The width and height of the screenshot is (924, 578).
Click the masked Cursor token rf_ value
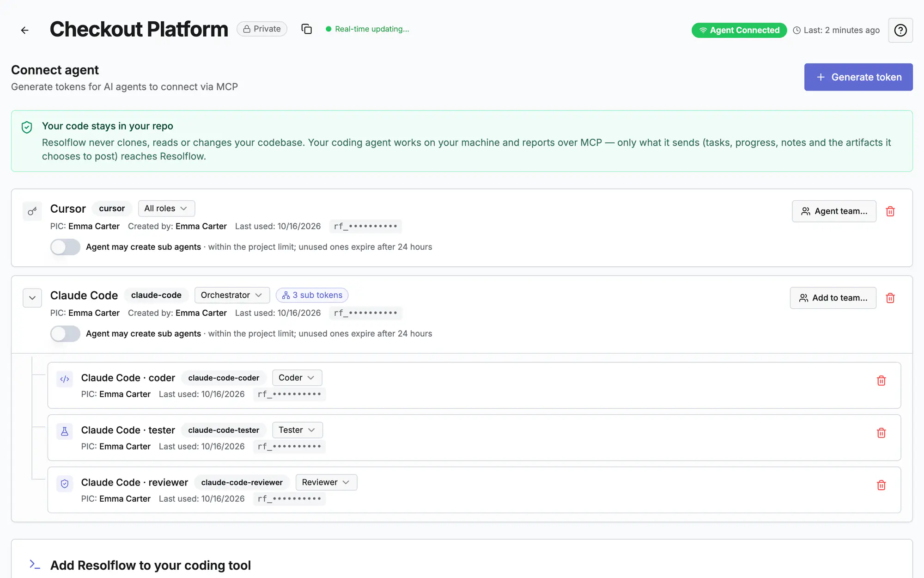pos(365,226)
